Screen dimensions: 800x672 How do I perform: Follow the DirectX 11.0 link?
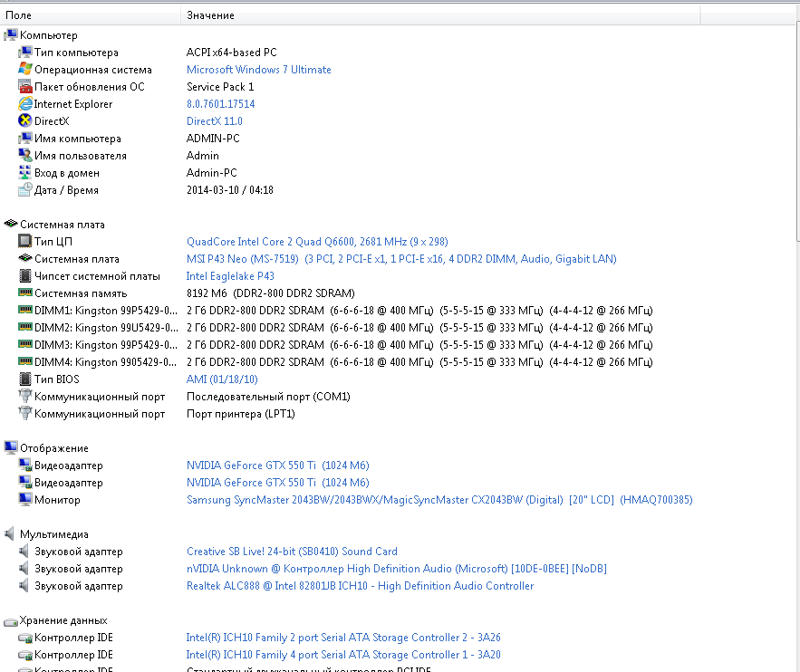coord(215,121)
